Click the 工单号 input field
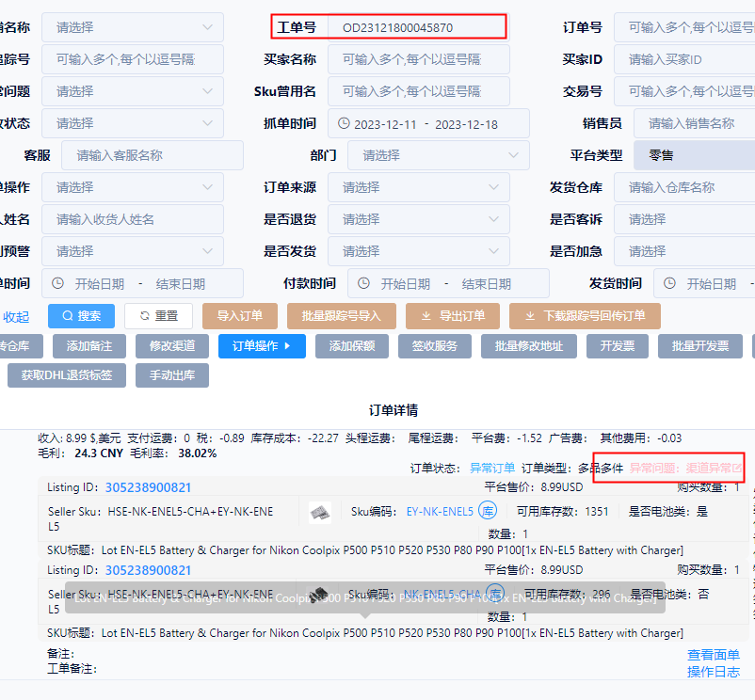The image size is (755, 700). click(x=414, y=27)
